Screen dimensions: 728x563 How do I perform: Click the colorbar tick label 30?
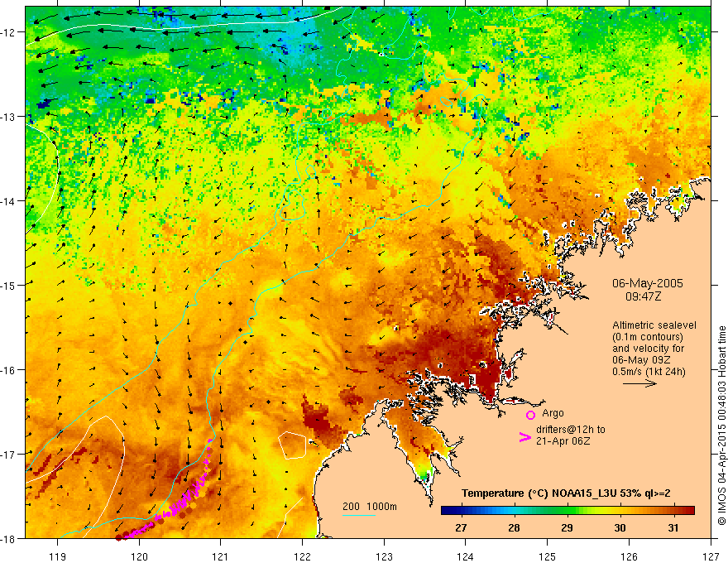click(620, 527)
